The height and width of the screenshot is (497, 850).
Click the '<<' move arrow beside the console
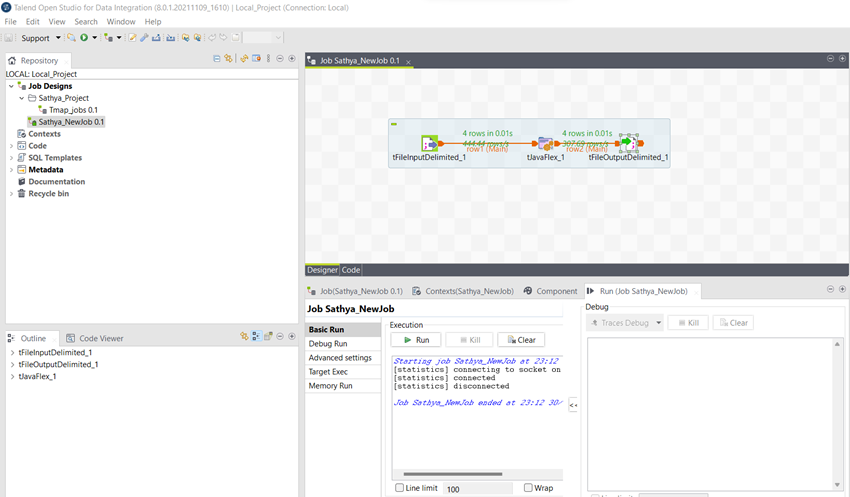pos(573,405)
